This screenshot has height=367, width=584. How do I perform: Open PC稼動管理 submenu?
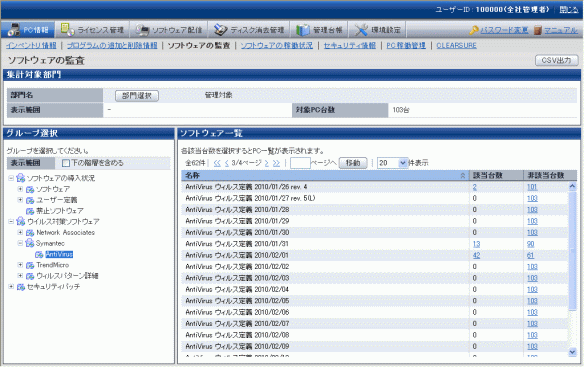(x=406, y=45)
